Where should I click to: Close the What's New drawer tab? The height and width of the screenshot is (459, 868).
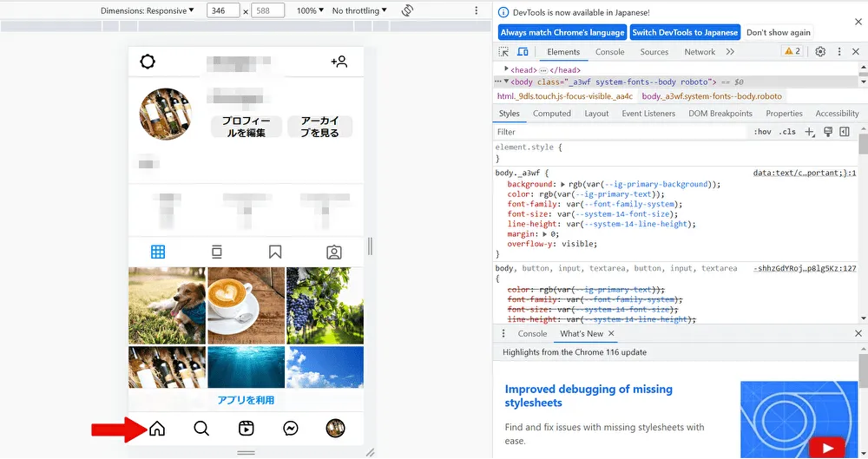(611, 333)
